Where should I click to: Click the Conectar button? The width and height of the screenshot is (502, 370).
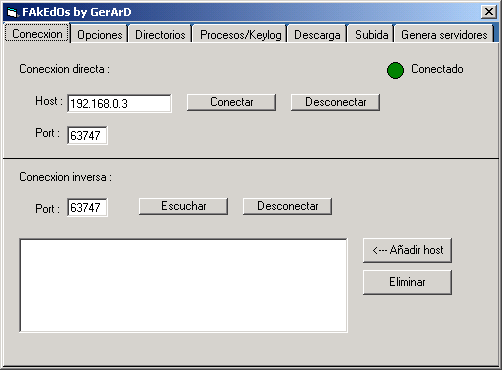(x=231, y=102)
